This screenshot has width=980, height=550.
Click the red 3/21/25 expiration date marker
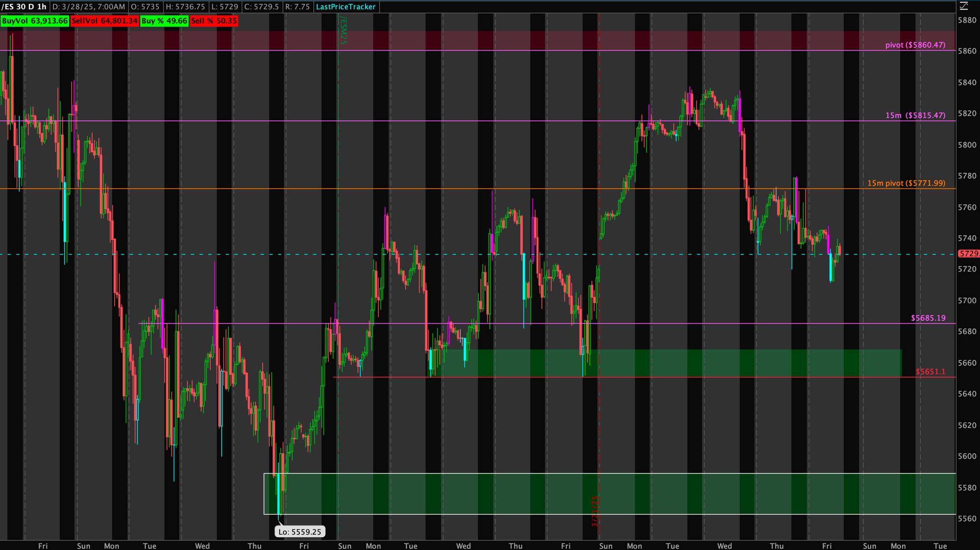point(595,511)
